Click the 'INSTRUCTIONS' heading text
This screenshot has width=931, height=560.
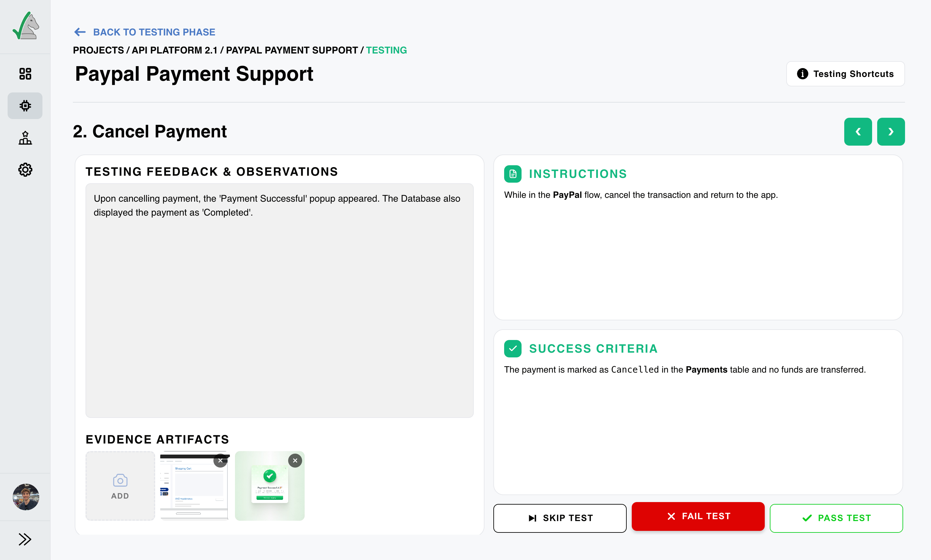[578, 174]
